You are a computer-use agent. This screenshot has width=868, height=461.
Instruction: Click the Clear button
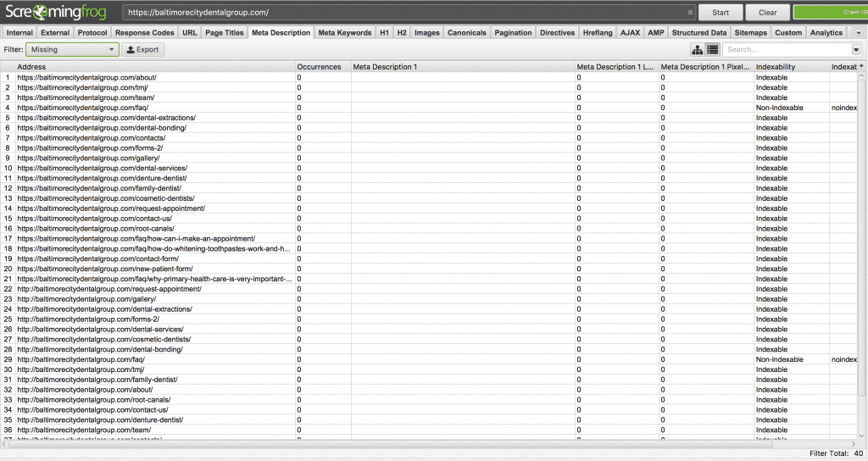tap(767, 13)
